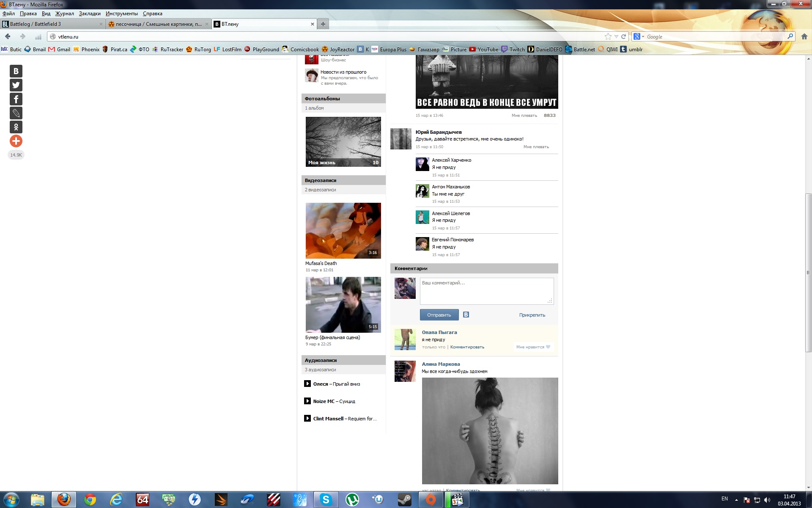
Task: Open the Закладки menu
Action: click(x=90, y=14)
